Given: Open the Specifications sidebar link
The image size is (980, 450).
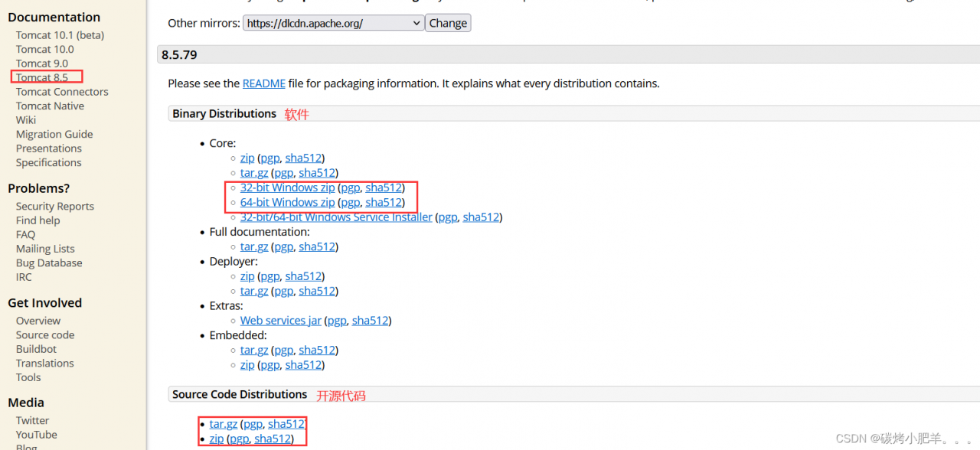Looking at the screenshot, I should (48, 162).
